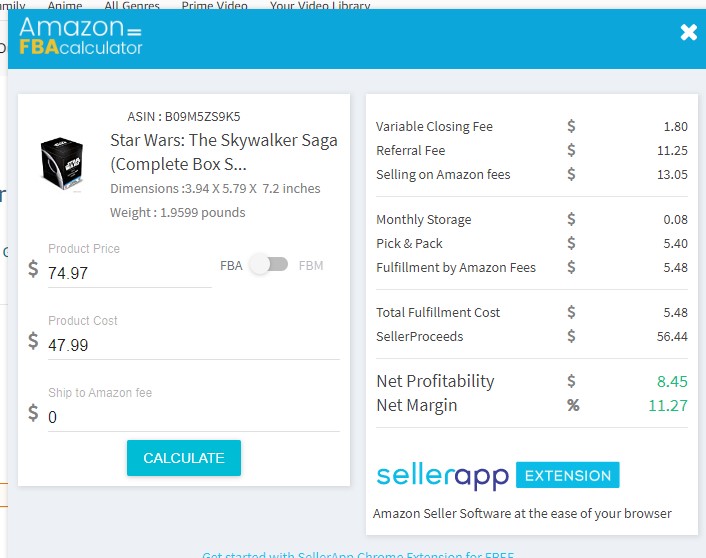The width and height of the screenshot is (706, 558).
Task: Click the Weight 1.9599 pounds text
Action: click(x=177, y=213)
